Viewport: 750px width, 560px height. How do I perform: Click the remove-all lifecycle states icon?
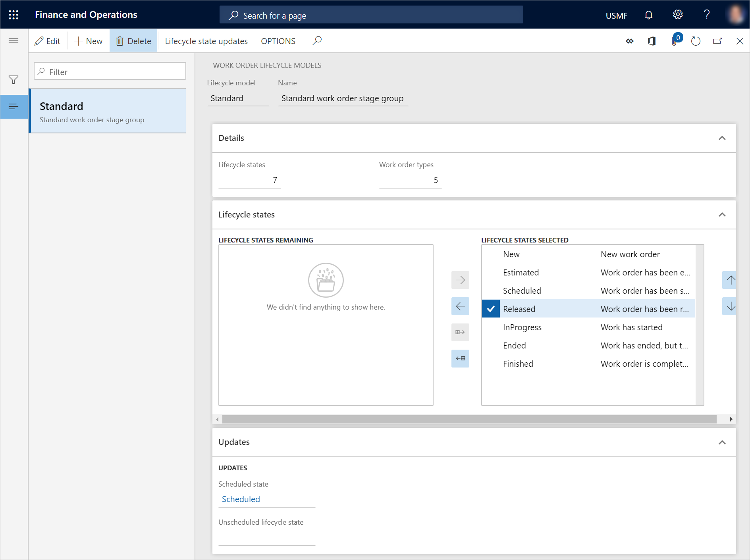click(x=460, y=358)
